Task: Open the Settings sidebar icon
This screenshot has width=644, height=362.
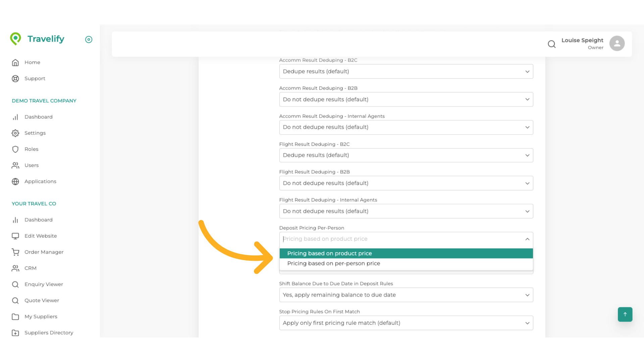Action: click(x=15, y=133)
